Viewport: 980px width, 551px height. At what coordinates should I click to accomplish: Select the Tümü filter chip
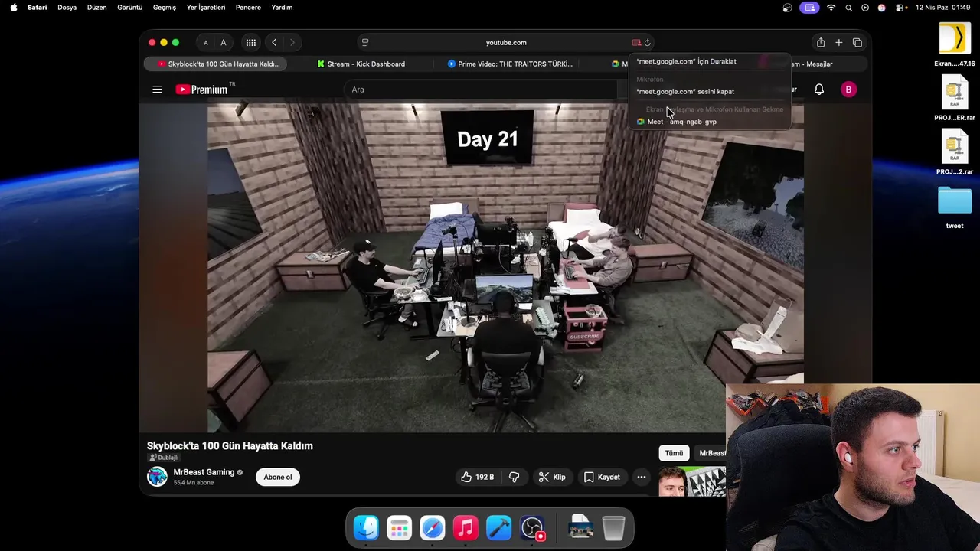click(674, 453)
